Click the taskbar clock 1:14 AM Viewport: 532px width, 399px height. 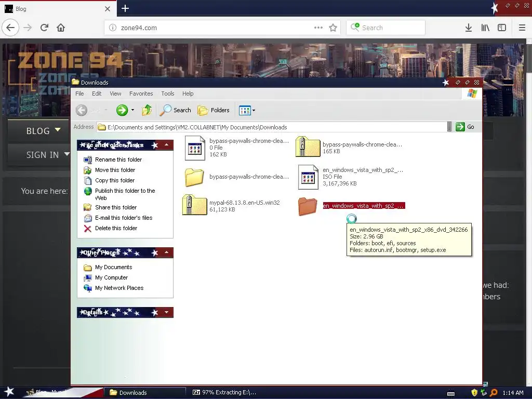(513, 393)
